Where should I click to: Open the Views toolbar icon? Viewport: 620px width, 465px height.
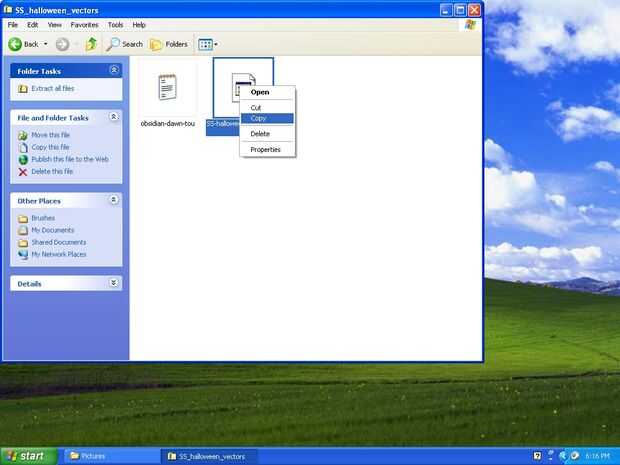pyautogui.click(x=205, y=44)
